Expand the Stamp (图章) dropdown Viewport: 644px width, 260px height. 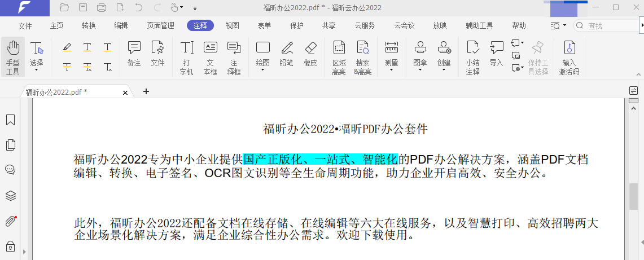coord(420,70)
